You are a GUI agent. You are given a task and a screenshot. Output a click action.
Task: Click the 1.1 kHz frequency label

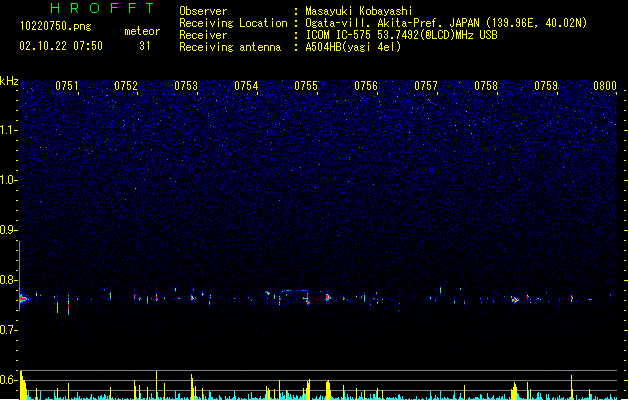(9, 130)
